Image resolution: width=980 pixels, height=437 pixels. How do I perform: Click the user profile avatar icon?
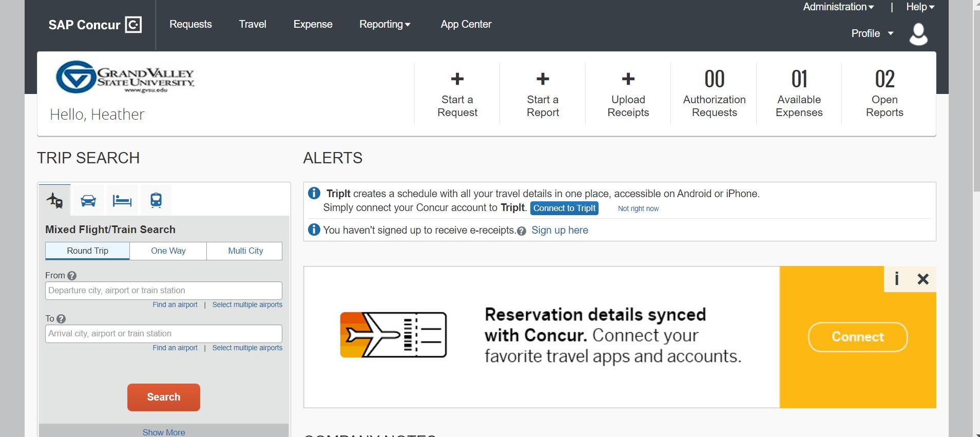[x=918, y=34]
